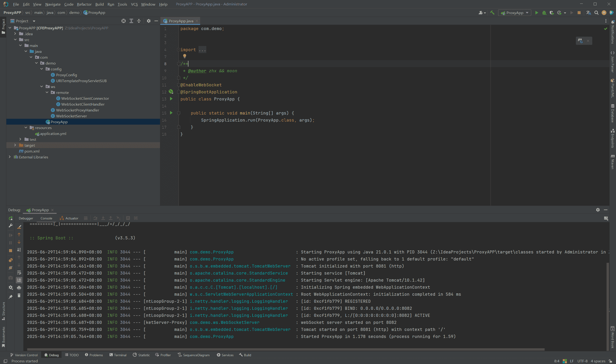This screenshot has height=364, width=616.
Task: Toggle Mute Breakpoints in Debug panel
Action: [x=11, y=268]
